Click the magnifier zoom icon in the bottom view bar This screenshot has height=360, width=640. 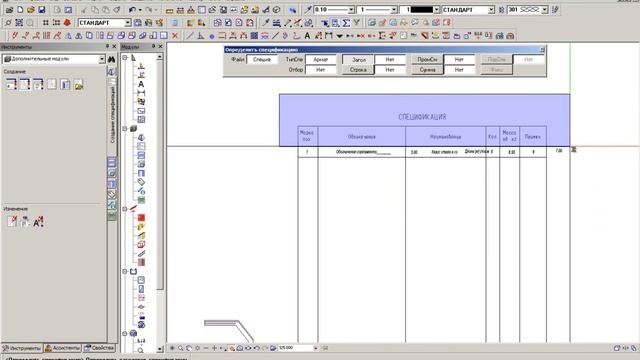point(180,348)
